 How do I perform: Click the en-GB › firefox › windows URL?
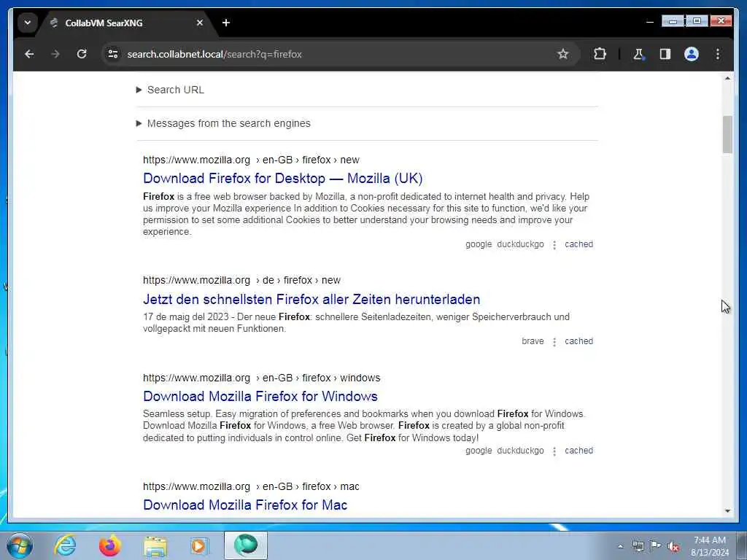pos(262,378)
